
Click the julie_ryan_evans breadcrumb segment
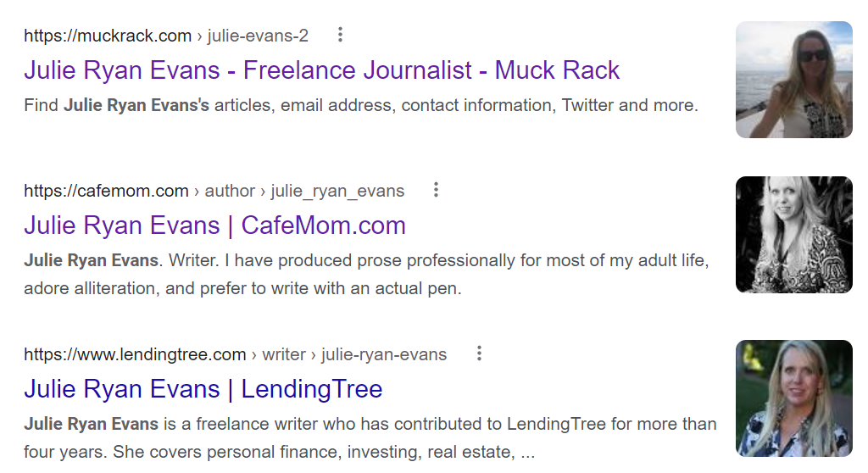(x=337, y=191)
